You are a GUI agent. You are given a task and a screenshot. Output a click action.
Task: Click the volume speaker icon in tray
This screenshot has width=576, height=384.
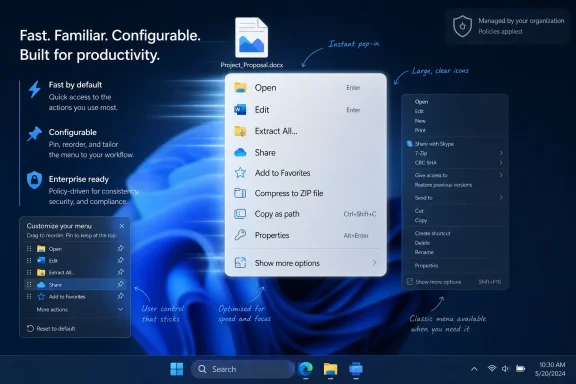click(x=505, y=369)
